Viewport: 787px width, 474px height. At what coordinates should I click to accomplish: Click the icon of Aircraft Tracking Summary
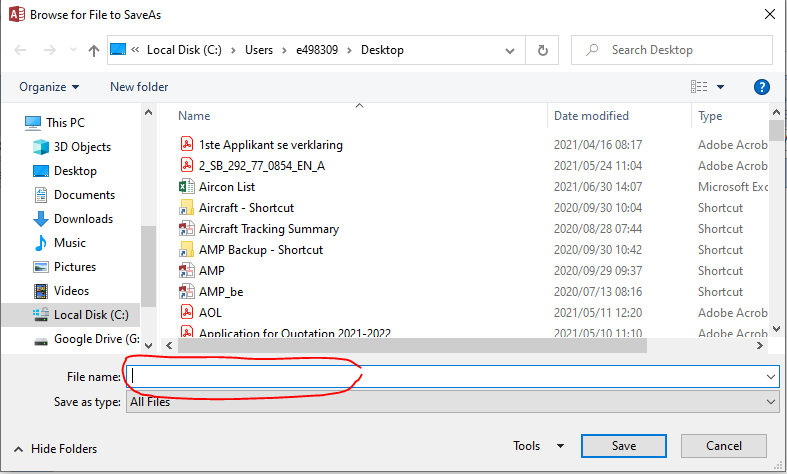(187, 228)
